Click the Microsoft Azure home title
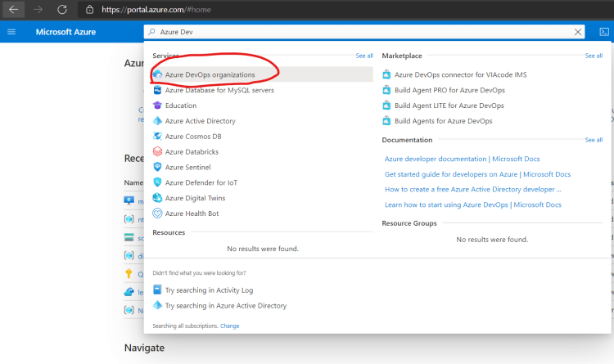 tap(65, 32)
